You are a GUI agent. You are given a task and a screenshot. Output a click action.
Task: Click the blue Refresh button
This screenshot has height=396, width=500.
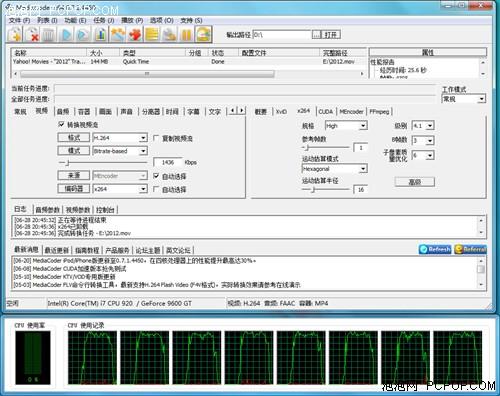coord(435,249)
